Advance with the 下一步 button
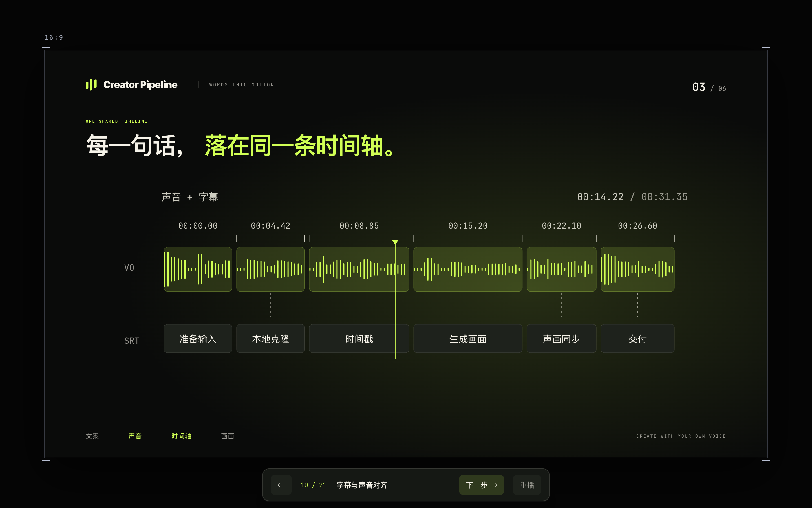Image resolution: width=812 pixels, height=508 pixels. 481,485
